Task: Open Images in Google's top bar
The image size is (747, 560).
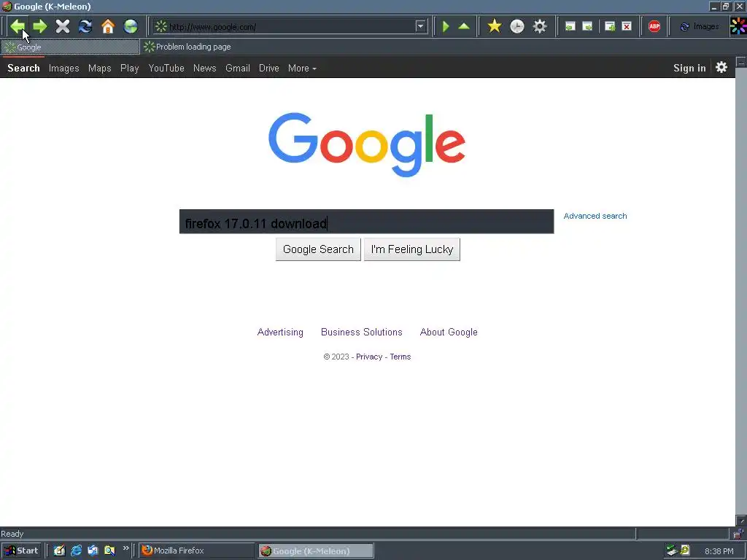Action: click(x=64, y=68)
